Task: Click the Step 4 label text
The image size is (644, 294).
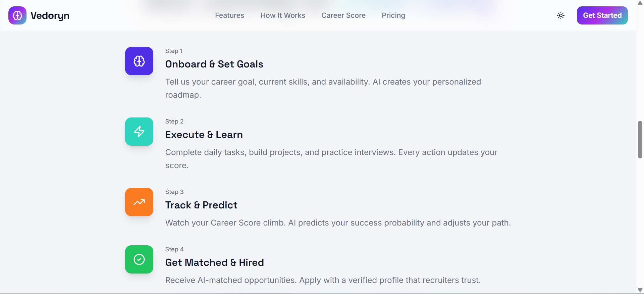Action: 174,249
